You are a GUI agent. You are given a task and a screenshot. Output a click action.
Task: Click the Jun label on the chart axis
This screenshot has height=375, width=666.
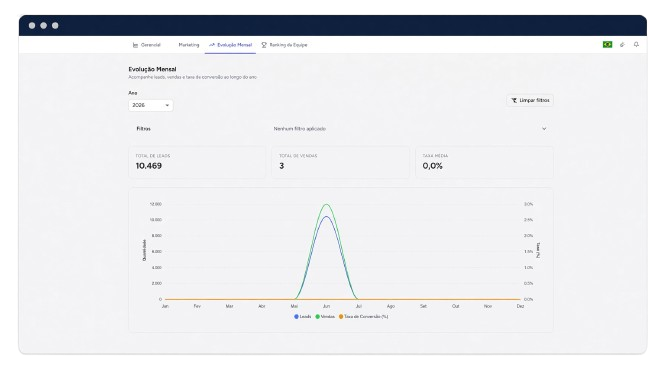pos(326,306)
